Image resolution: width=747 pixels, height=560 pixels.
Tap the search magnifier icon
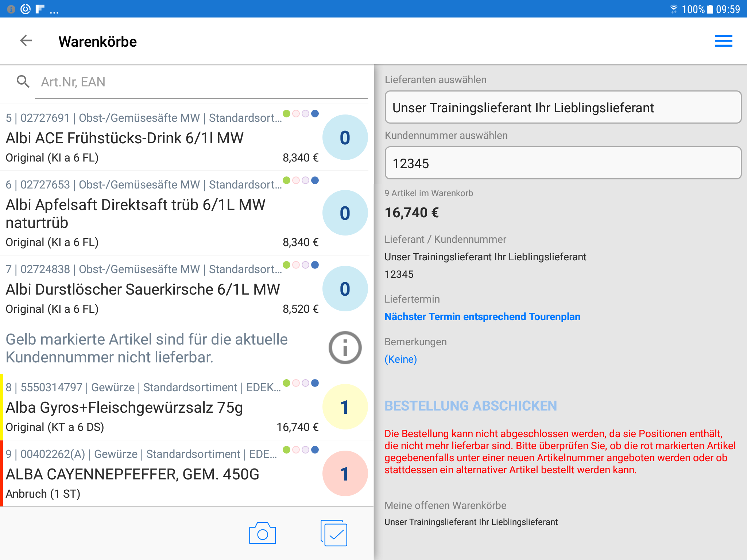23,82
